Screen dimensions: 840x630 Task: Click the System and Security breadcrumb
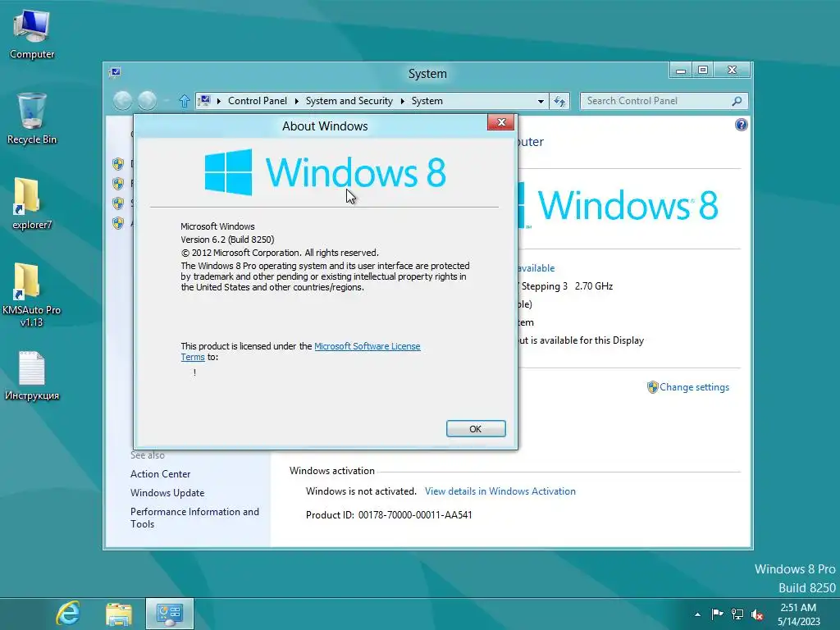coord(349,101)
